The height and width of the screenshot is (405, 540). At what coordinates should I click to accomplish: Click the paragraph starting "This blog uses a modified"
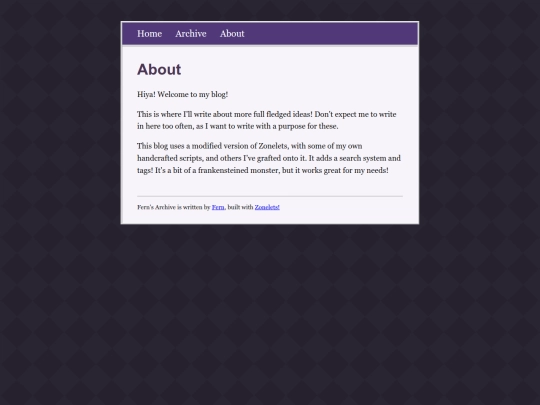pos(269,158)
